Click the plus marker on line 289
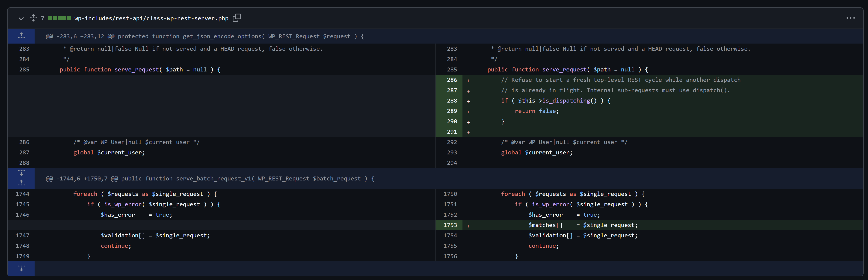Viewport: 868px width, 280px height. [x=468, y=112]
